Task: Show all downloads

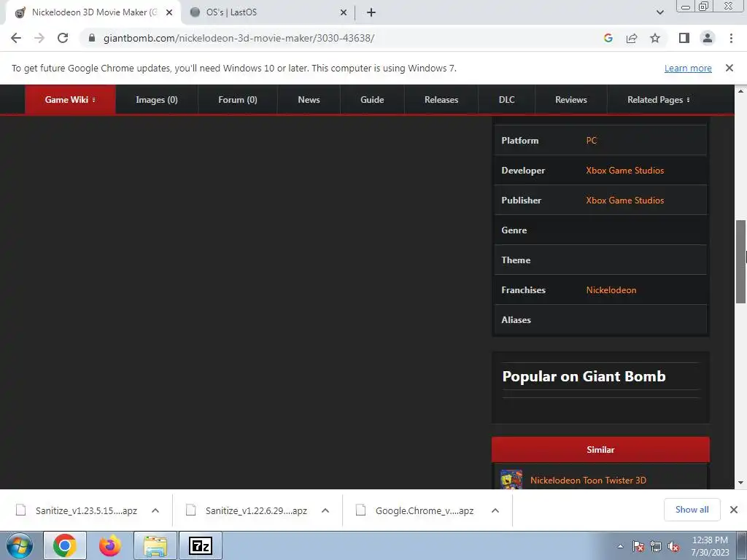Action: (692, 510)
